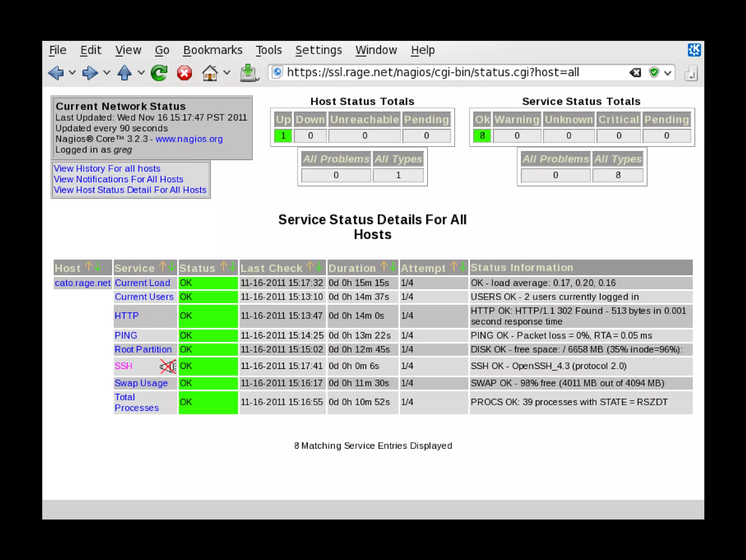Screen dimensions: 746x560
Task: Open the Root Partition service link
Action: [143, 349]
